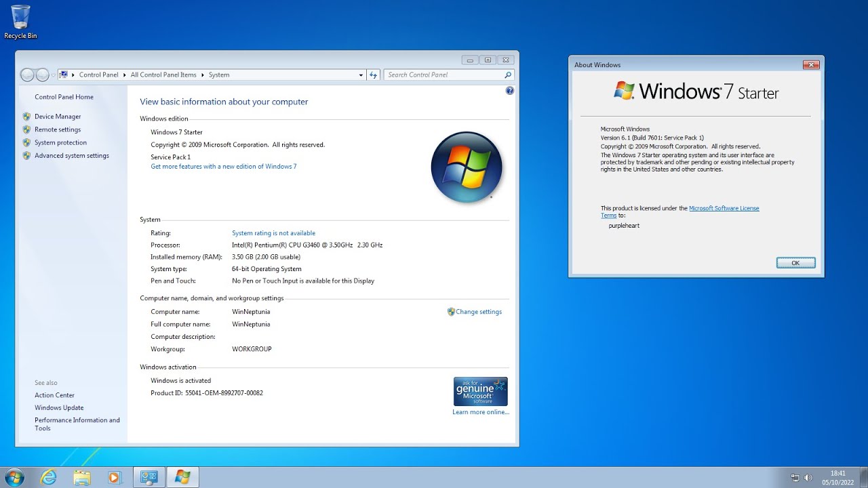Open the address bar history dropdown arrow
This screenshot has width=868, height=488.
tap(361, 75)
